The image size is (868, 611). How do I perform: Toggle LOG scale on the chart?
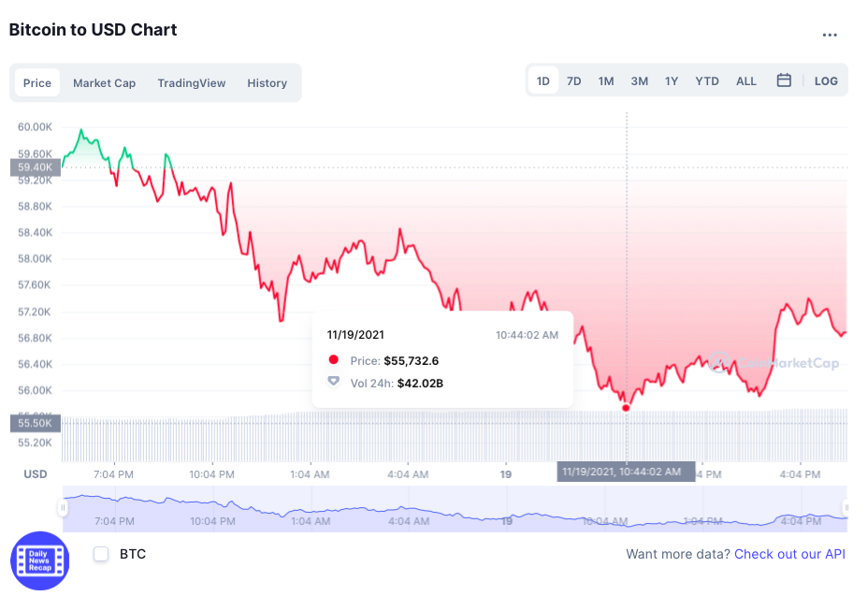(x=826, y=80)
